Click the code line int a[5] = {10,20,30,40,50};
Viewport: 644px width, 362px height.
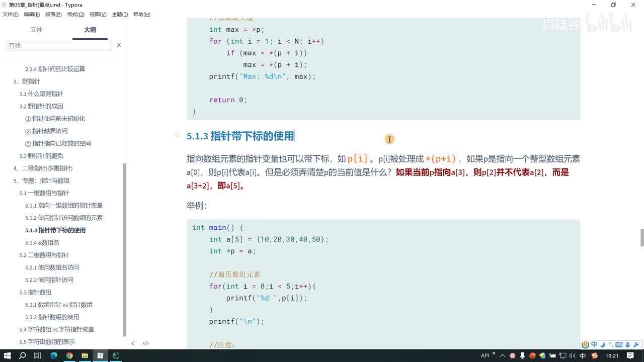pyautogui.click(x=269, y=239)
